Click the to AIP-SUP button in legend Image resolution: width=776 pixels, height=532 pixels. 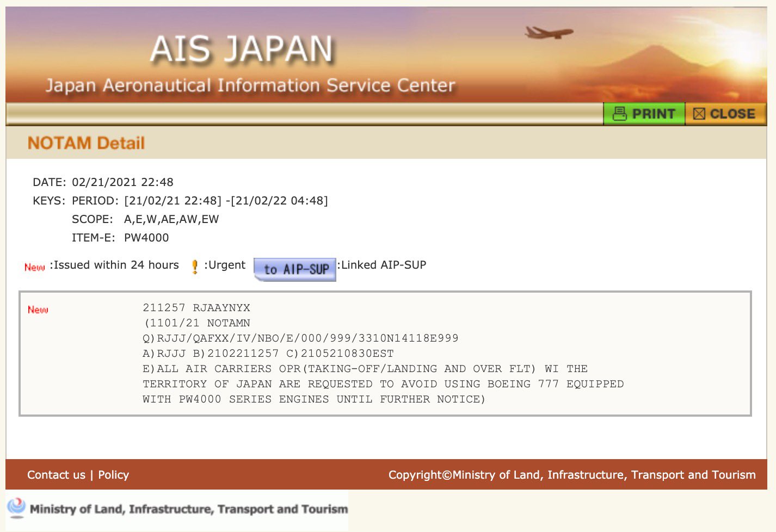pos(295,269)
